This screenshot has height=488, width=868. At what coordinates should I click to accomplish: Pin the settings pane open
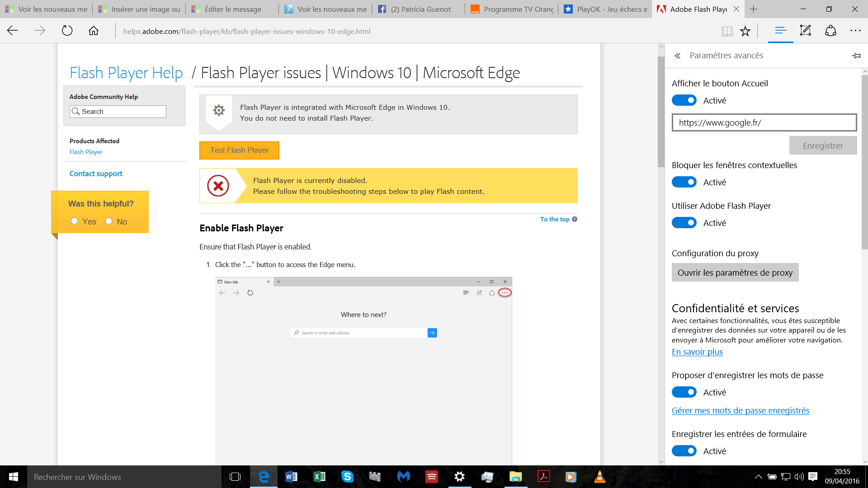pyautogui.click(x=856, y=56)
